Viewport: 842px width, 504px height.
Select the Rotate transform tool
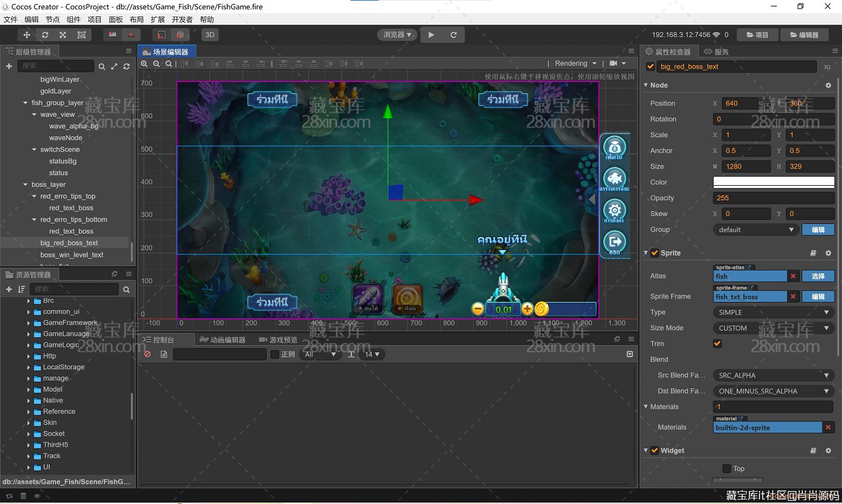pyautogui.click(x=45, y=35)
